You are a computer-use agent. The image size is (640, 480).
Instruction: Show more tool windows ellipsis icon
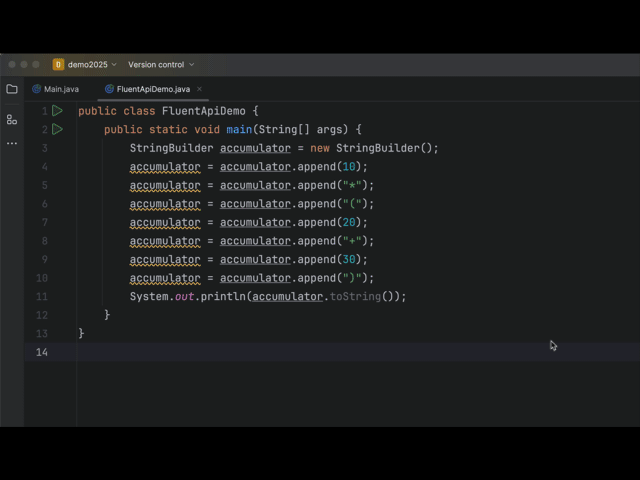[x=12, y=143]
